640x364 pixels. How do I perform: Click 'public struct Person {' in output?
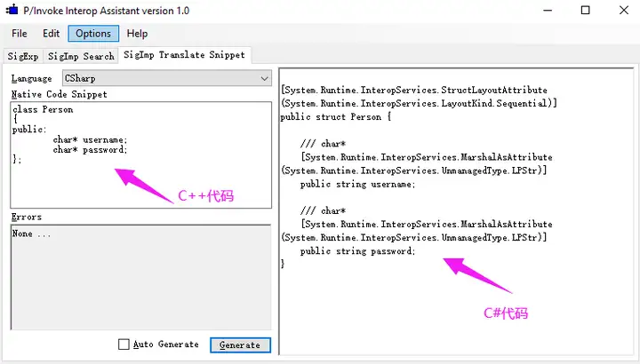pos(335,116)
